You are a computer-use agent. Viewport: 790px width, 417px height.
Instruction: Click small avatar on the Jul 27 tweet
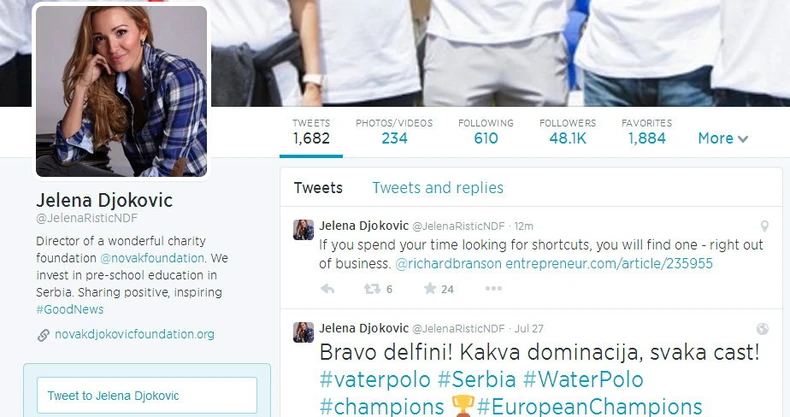(x=303, y=332)
